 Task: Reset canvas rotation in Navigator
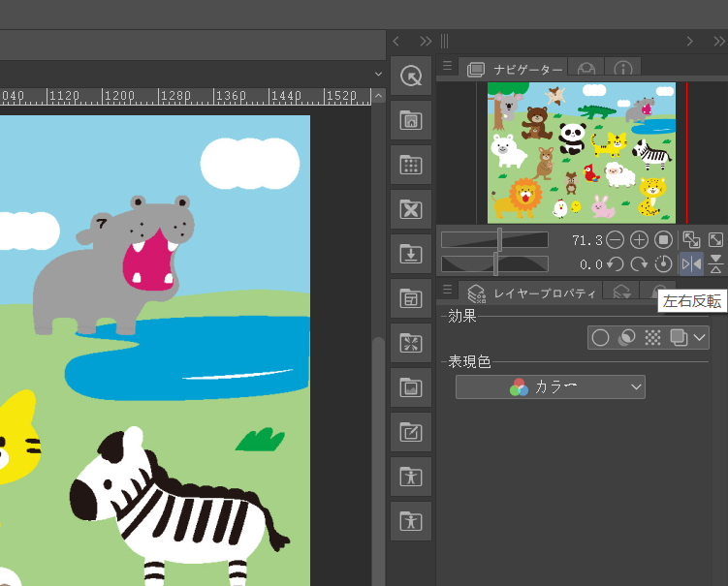click(664, 264)
